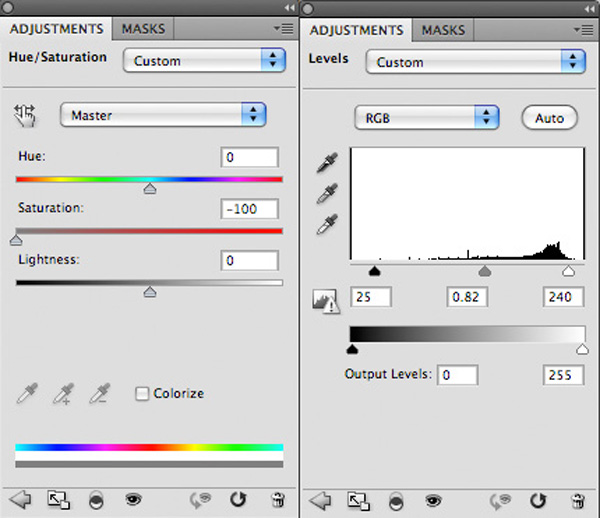Toggle layer visibility eye in Levels panel

click(431, 499)
